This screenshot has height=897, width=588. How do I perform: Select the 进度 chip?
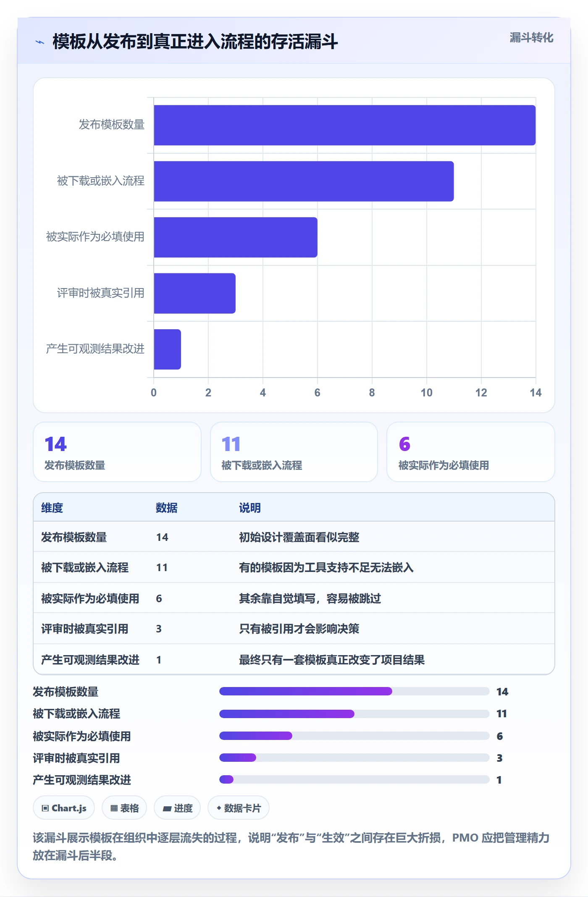pyautogui.click(x=177, y=808)
